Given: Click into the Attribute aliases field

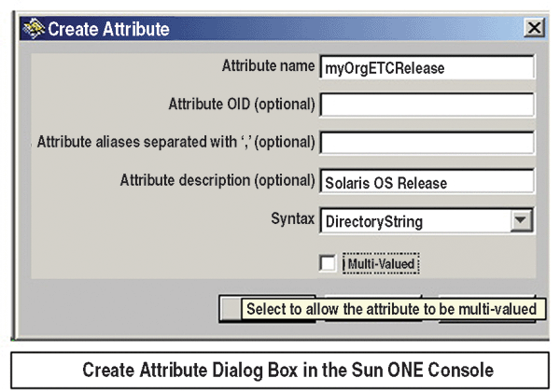Looking at the screenshot, I should point(427,143).
